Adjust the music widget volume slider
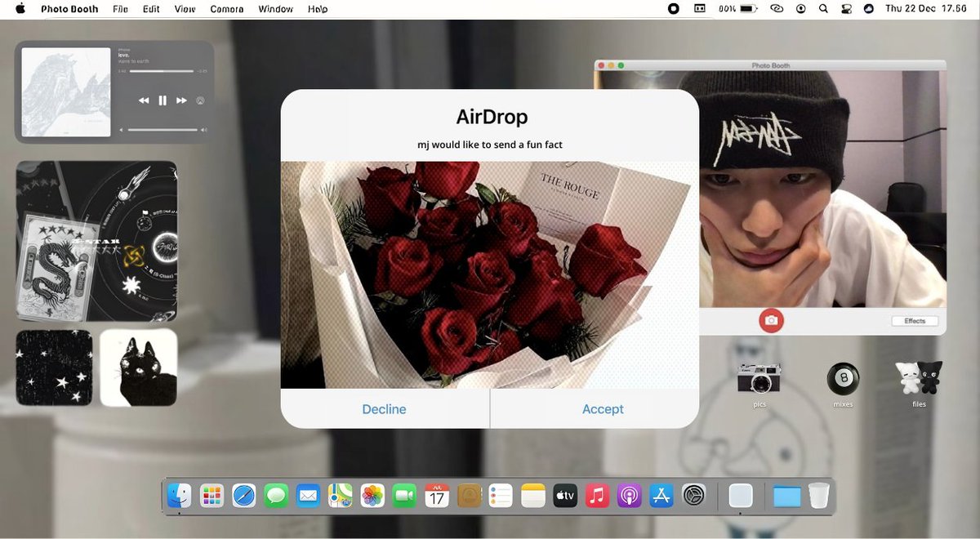 [x=163, y=130]
